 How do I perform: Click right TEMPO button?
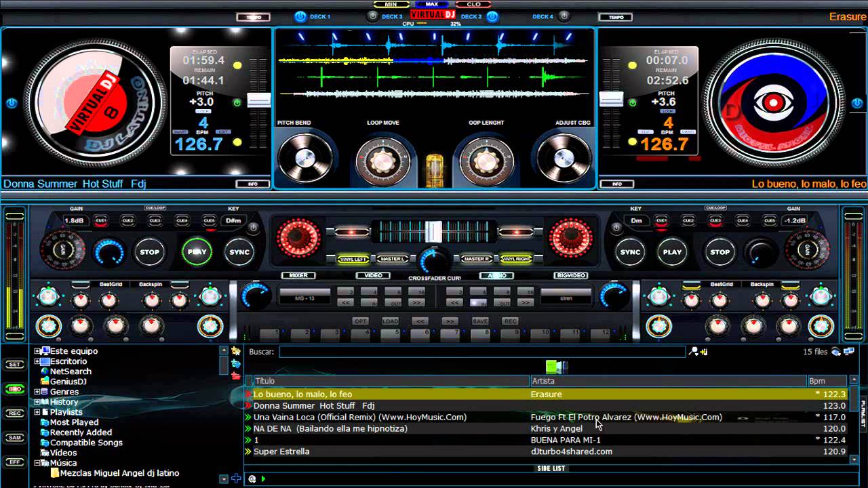click(x=616, y=17)
